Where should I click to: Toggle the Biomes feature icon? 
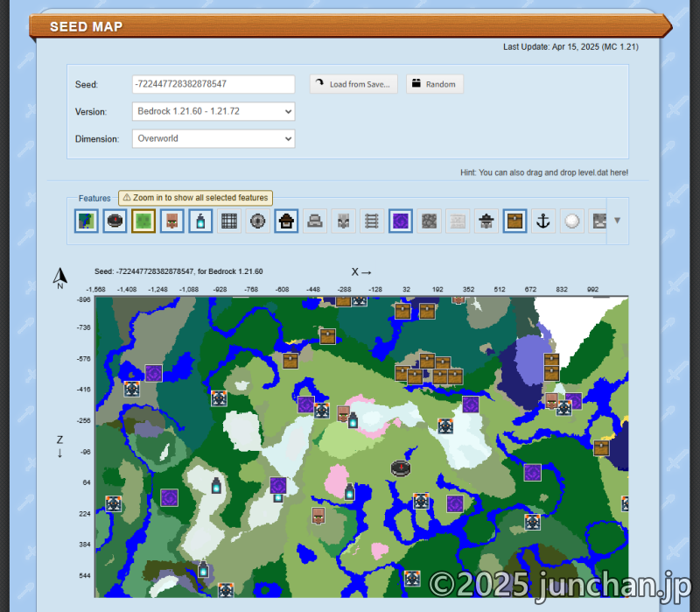(86, 221)
